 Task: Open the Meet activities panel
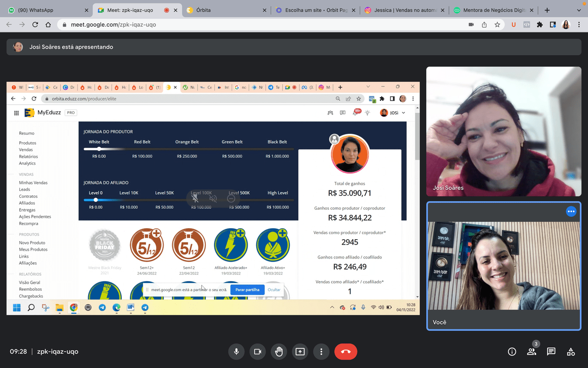(x=571, y=351)
